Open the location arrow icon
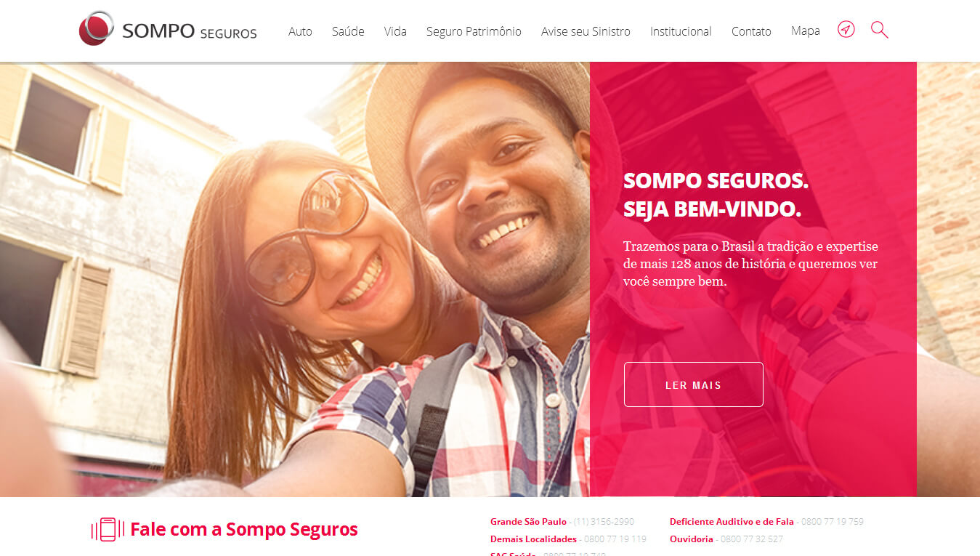 846,30
